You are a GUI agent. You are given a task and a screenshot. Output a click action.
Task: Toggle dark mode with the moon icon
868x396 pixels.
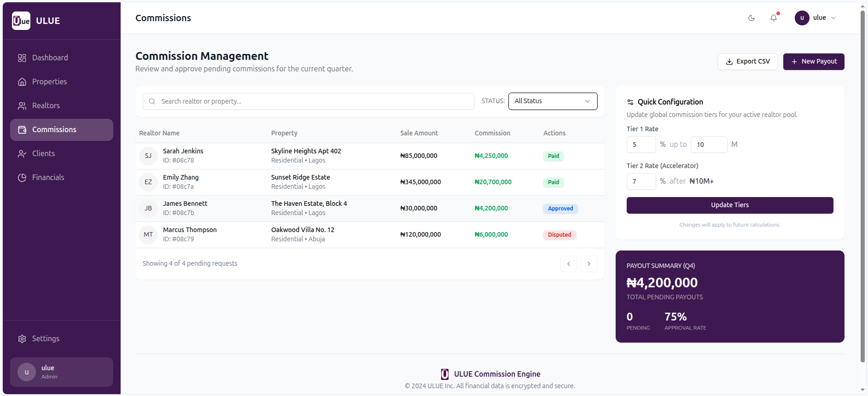751,18
